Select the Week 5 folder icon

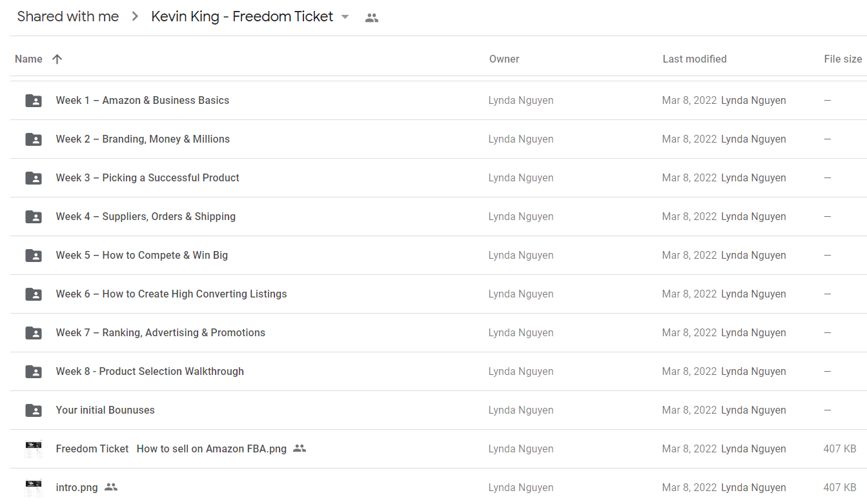click(34, 256)
